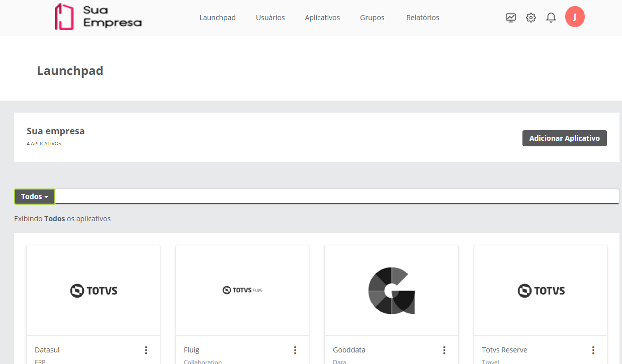The image size is (622, 364).
Task: Select the Datasul app name
Action: (x=47, y=350)
